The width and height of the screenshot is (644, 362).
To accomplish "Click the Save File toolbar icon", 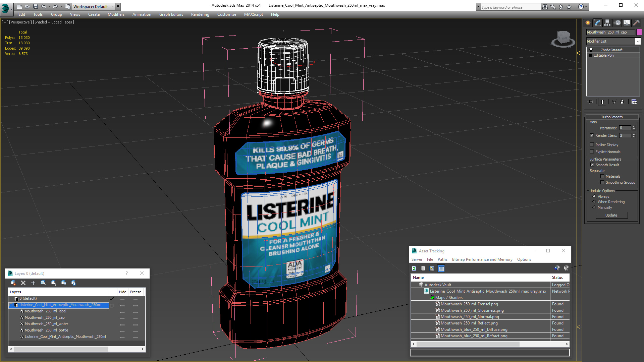I will point(36,6).
